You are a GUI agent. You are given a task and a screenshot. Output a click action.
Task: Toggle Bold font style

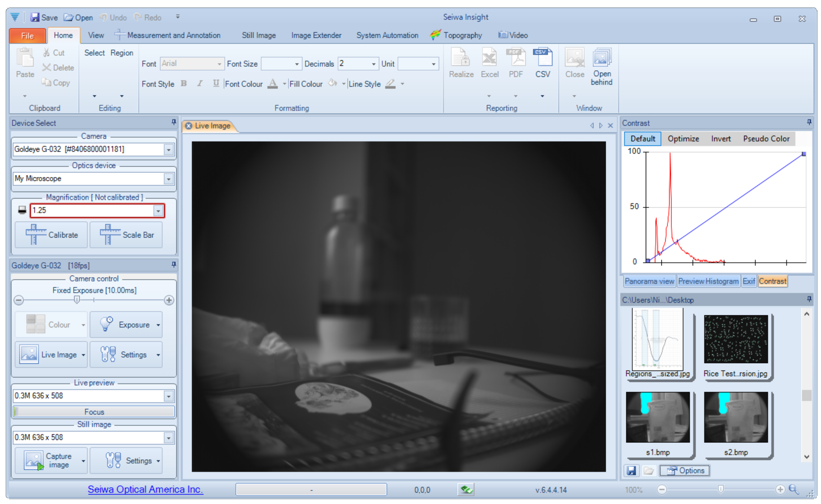coord(184,83)
